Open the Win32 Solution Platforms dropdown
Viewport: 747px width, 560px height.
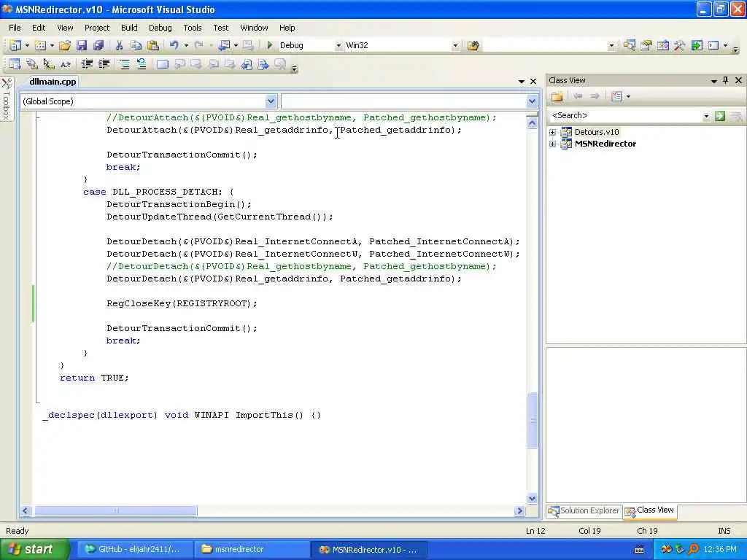point(455,46)
